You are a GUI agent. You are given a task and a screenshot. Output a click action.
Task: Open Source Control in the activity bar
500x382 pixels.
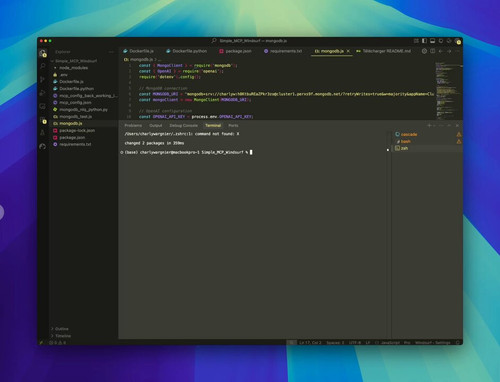coord(43,79)
